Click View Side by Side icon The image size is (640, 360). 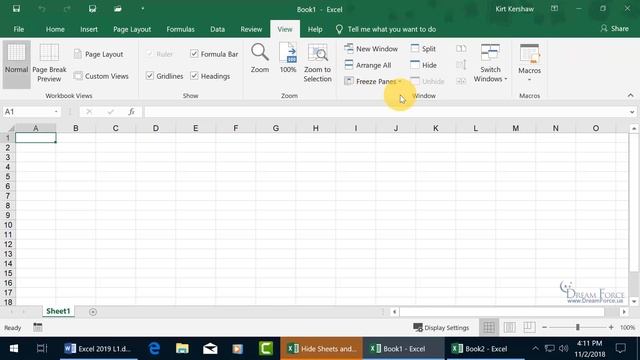[x=461, y=49]
